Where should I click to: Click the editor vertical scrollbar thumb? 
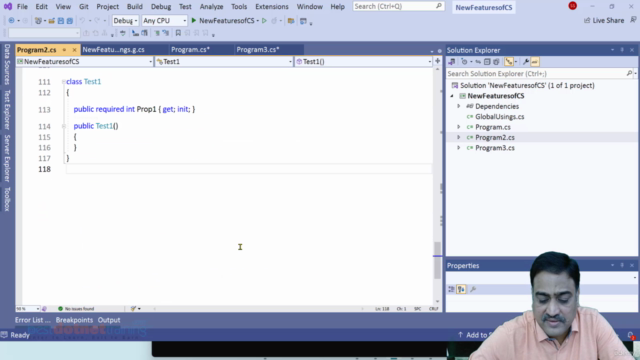pos(437,260)
